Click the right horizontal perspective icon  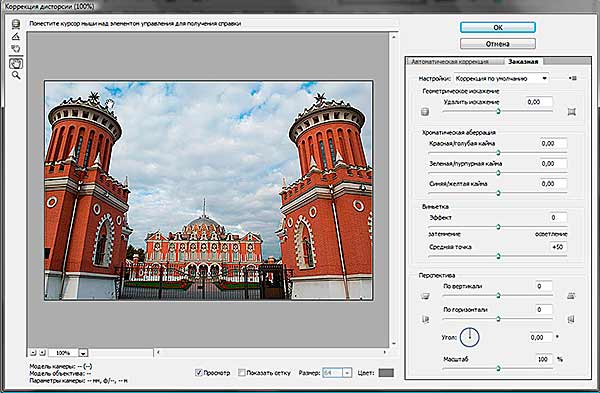click(571, 319)
